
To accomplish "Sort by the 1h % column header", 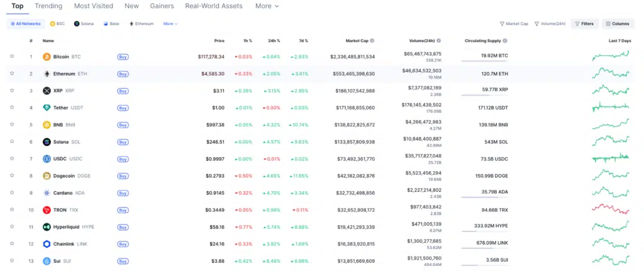I will click(x=248, y=41).
